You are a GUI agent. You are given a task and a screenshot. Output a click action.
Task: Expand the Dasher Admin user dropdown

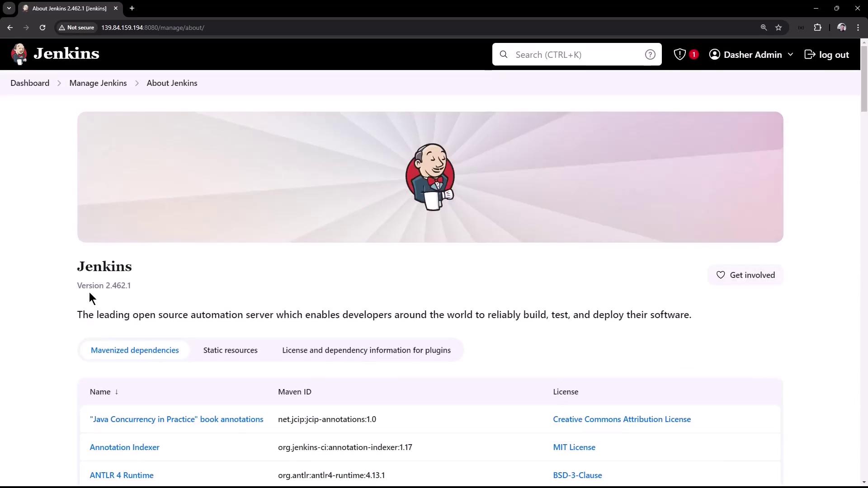[790, 55]
